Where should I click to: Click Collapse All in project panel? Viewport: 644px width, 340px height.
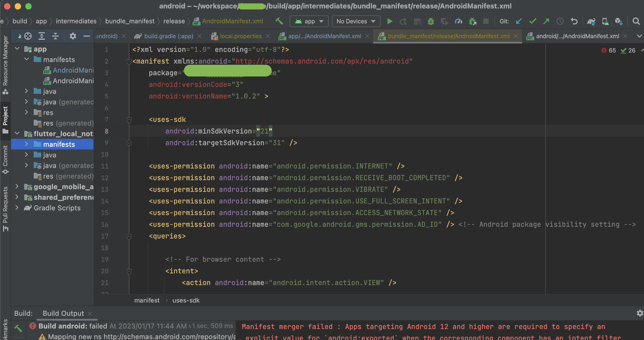tap(55, 36)
